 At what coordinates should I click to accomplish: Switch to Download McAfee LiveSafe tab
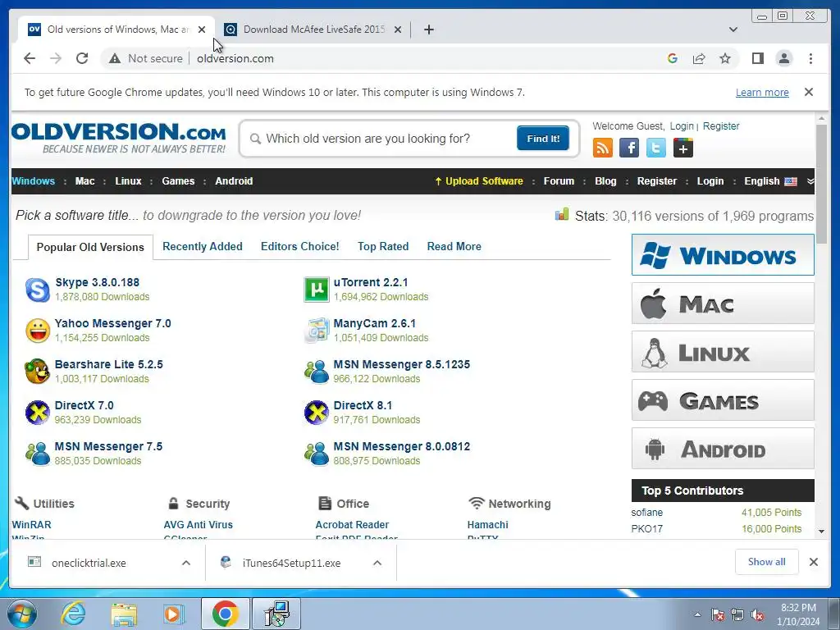[x=313, y=30]
